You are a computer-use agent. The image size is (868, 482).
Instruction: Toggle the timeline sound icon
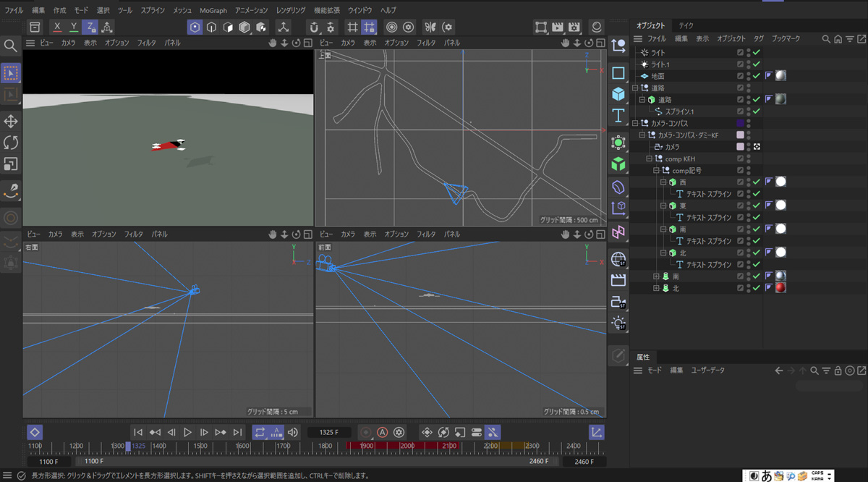293,432
